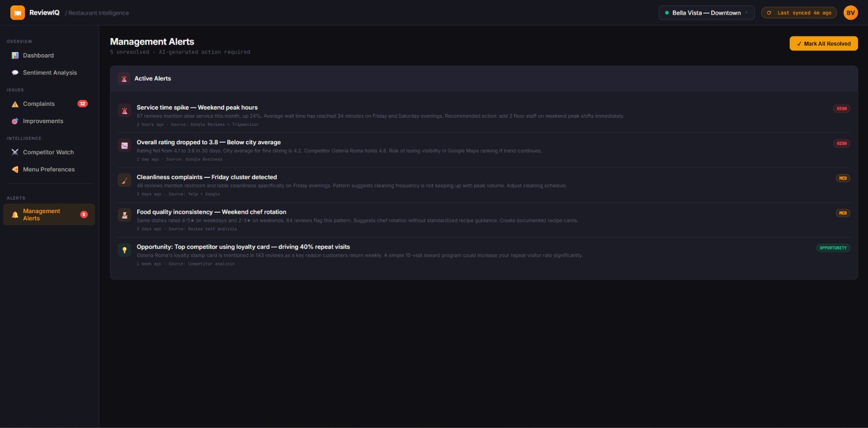Go to Dashboard in the sidebar
Screen dimensions: 868x428
click(x=49, y=55)
